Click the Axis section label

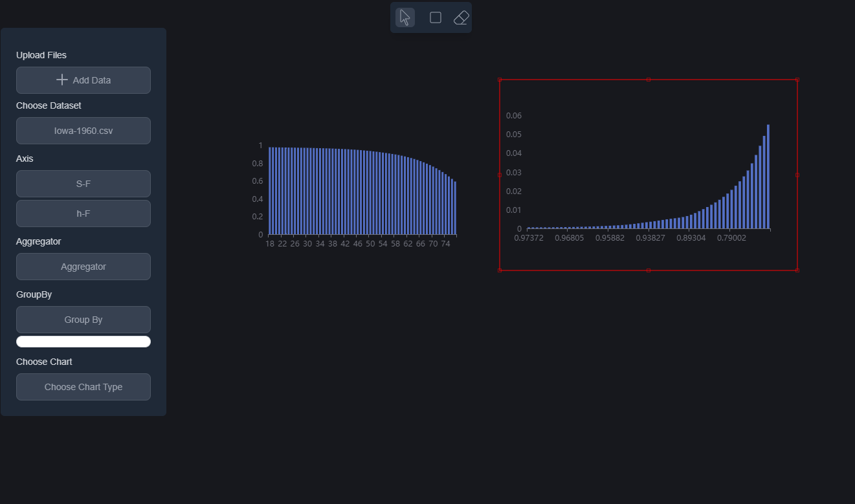coord(25,159)
